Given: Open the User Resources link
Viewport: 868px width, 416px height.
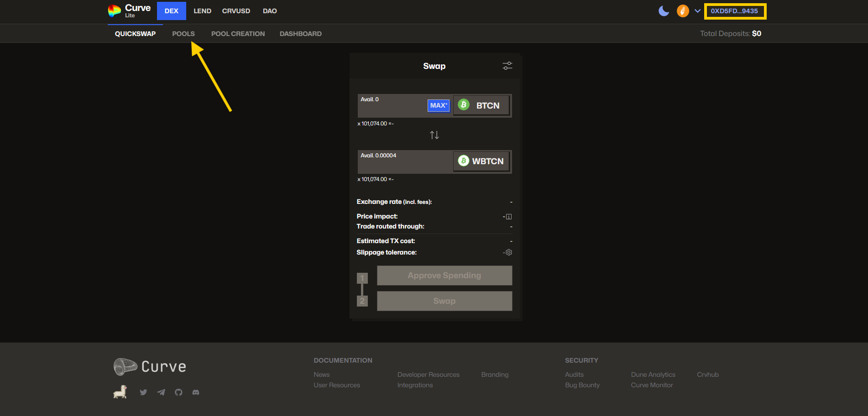Looking at the screenshot, I should pos(337,385).
